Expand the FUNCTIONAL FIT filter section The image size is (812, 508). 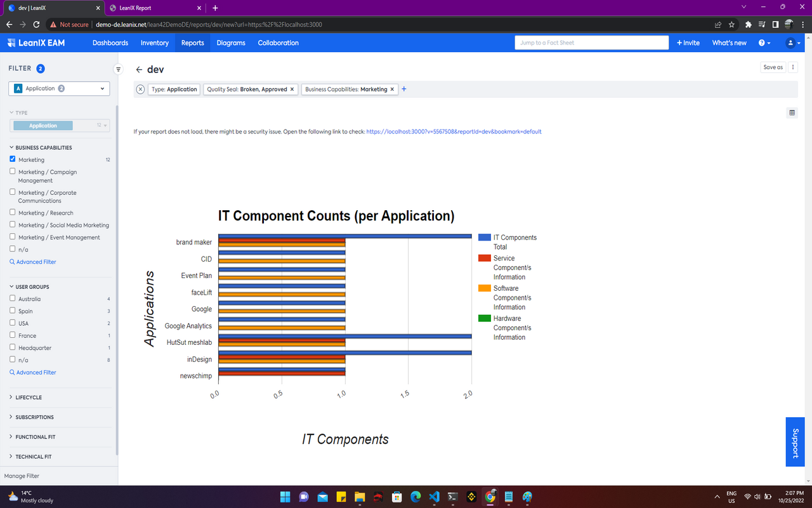[x=32, y=437]
